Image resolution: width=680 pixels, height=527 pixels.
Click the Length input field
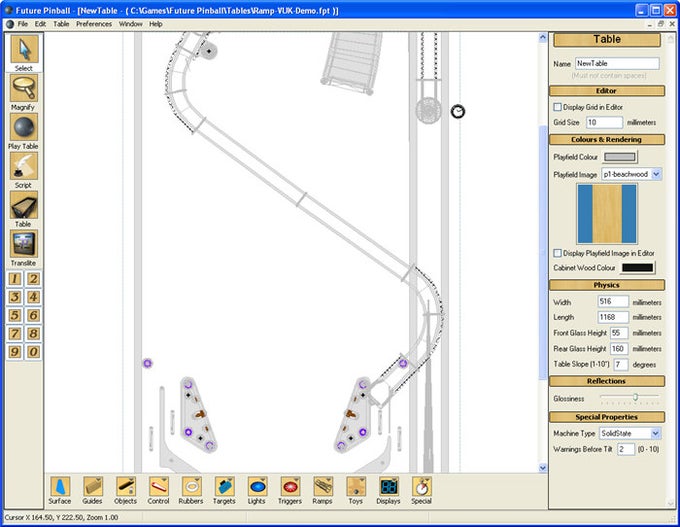click(x=613, y=317)
